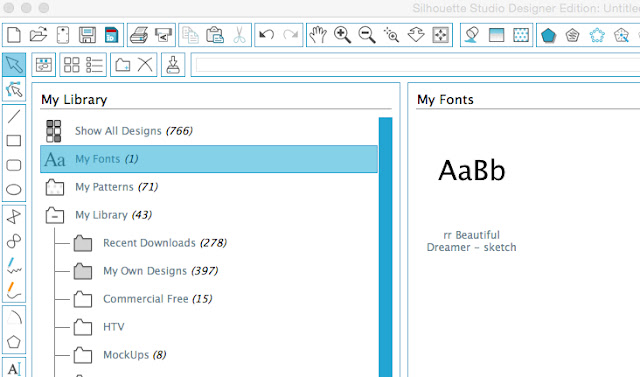Viewport: 640px width, 377px height.
Task: Pick the Regular Polygon pentagon tool
Action: pyautogui.click(x=14, y=342)
